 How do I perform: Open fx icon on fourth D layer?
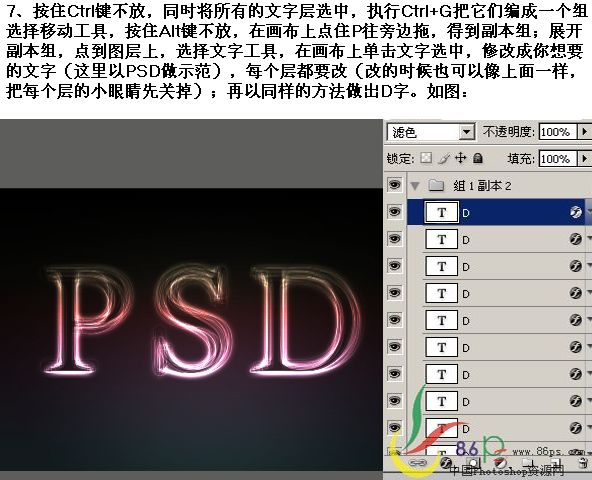pyautogui.click(x=575, y=293)
